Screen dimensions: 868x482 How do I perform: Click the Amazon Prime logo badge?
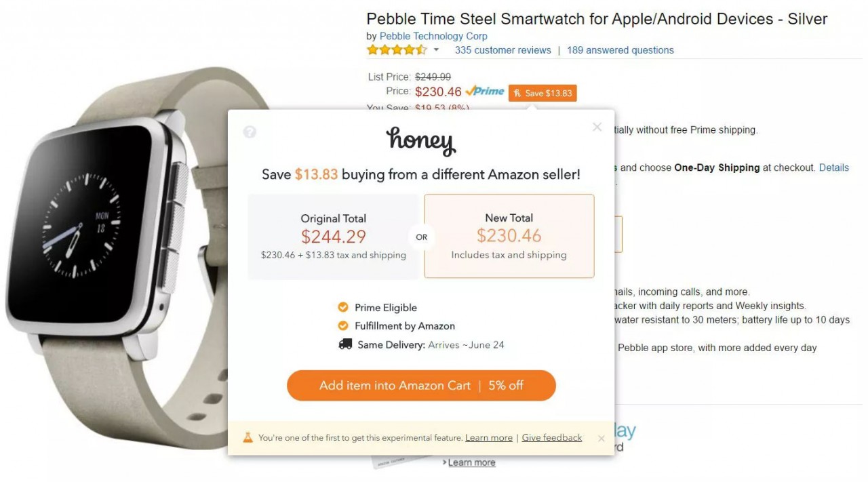pos(485,91)
